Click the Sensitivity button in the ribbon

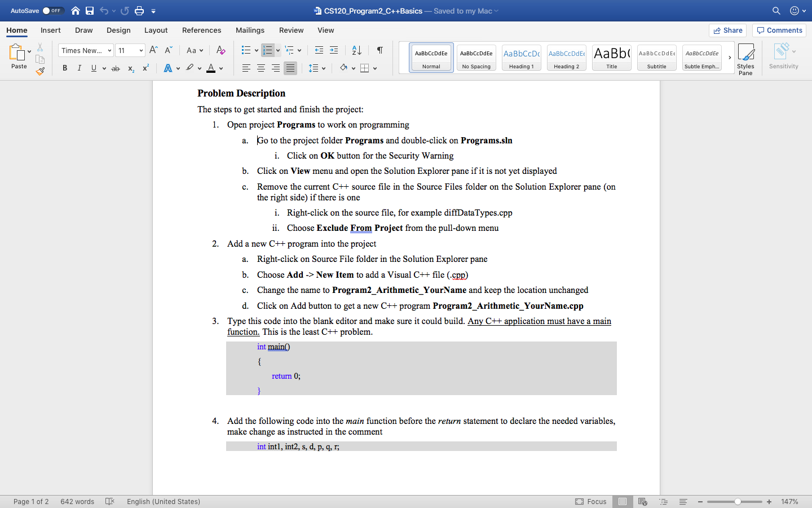(x=783, y=56)
